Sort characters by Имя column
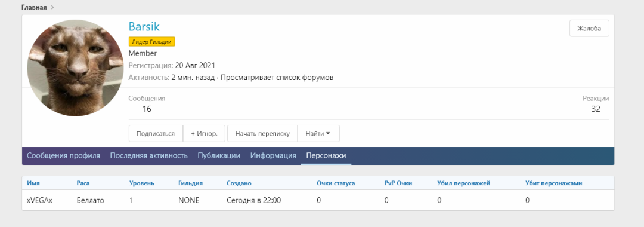 click(33, 183)
